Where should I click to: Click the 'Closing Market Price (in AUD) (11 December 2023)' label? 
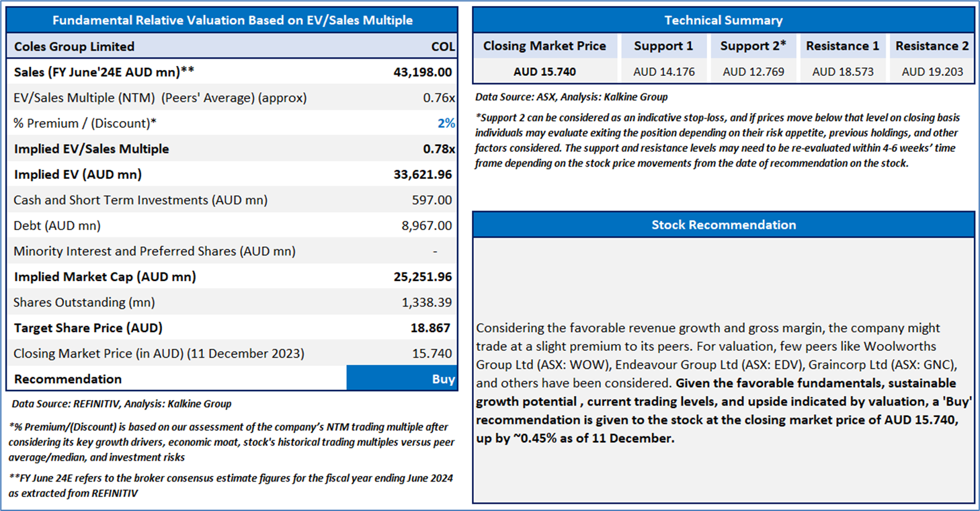[x=159, y=353]
